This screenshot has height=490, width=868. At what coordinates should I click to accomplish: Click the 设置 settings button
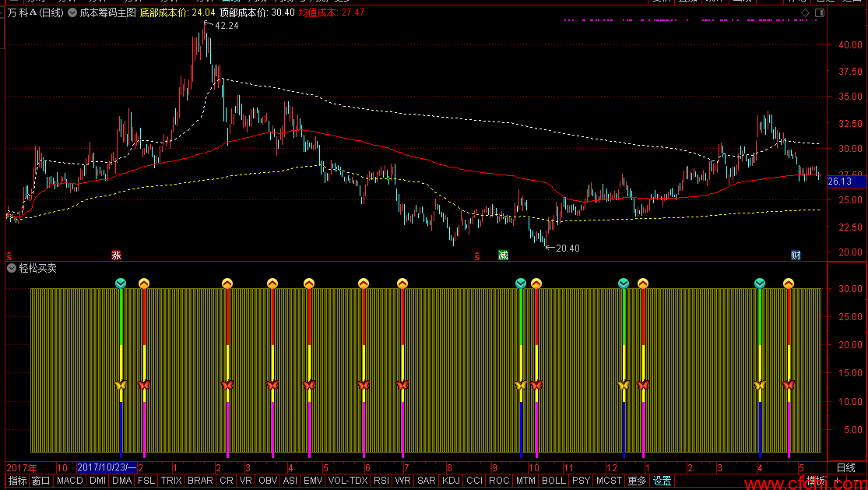[662, 481]
